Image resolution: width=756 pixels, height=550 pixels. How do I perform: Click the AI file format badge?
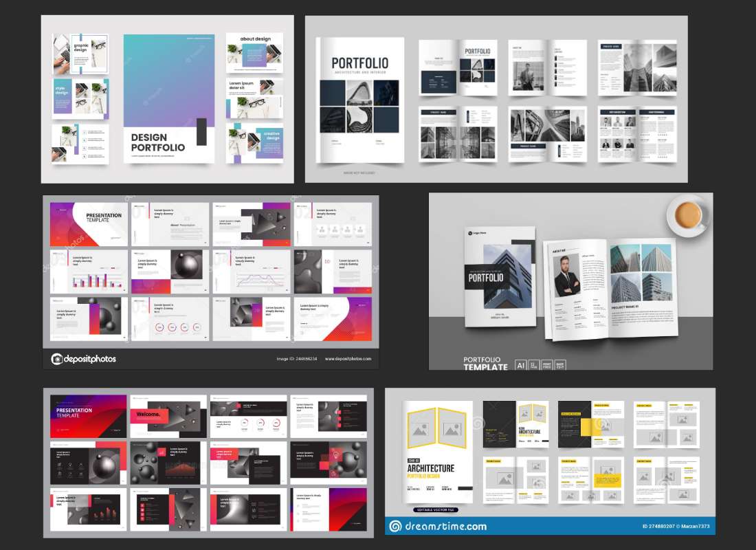click(x=521, y=365)
